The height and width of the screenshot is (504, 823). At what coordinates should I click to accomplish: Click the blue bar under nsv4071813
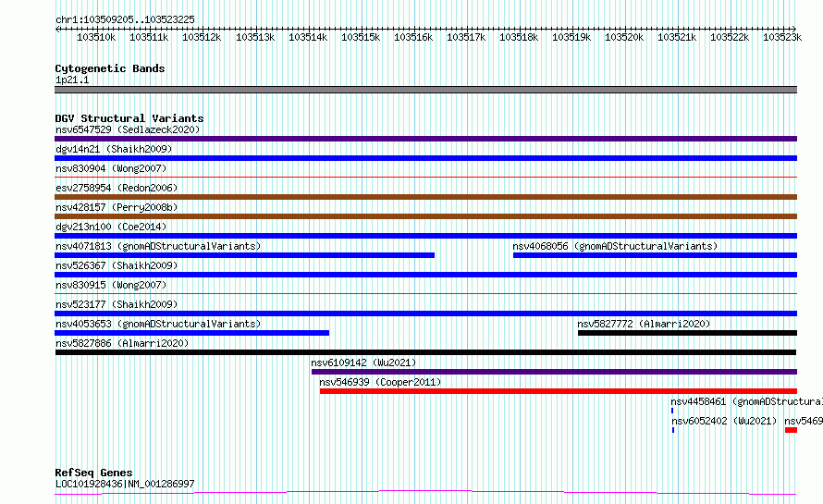(x=245, y=255)
